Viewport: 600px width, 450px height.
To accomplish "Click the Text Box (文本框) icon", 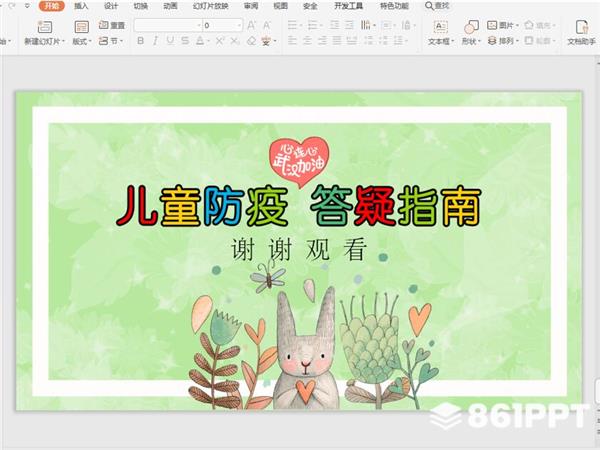I will pyautogui.click(x=440, y=27).
